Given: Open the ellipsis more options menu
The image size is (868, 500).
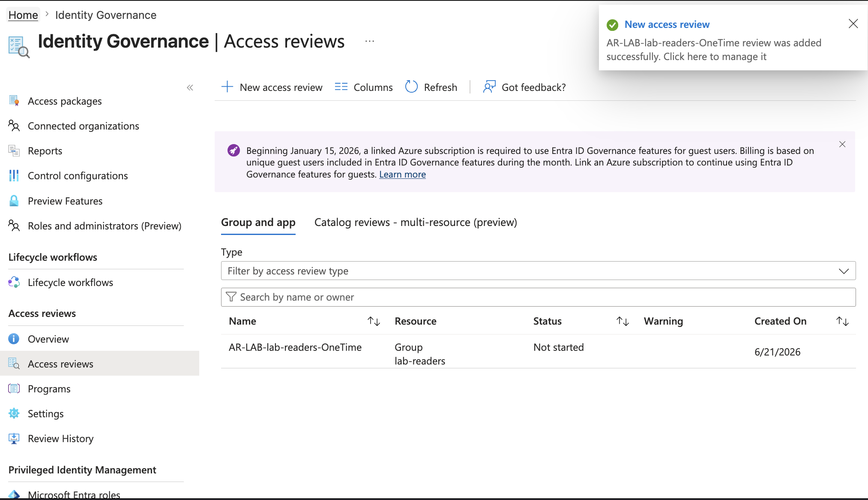Looking at the screenshot, I should [x=370, y=41].
